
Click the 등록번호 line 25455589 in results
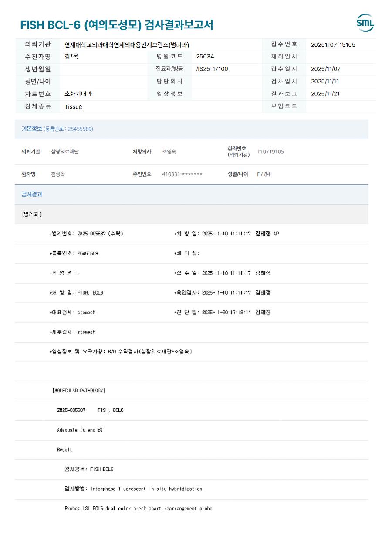point(74,253)
